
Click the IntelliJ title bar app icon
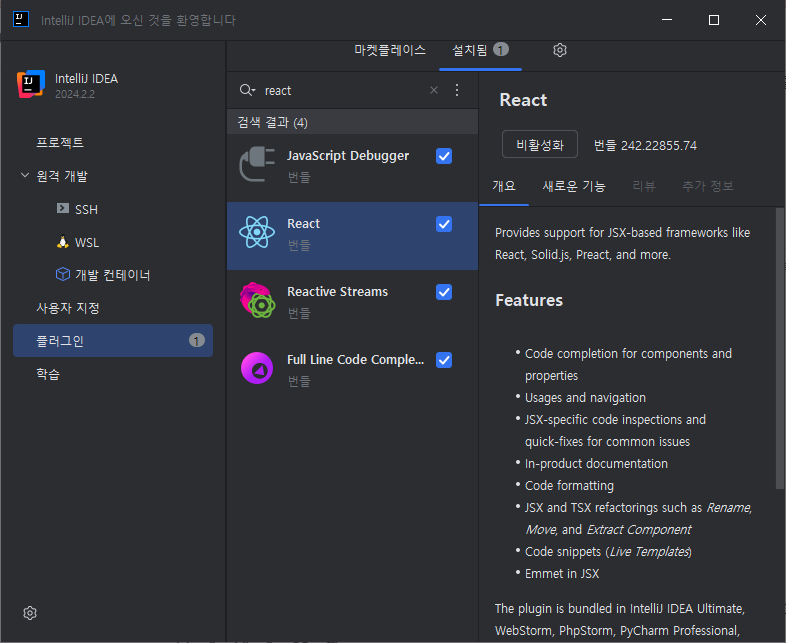21,20
